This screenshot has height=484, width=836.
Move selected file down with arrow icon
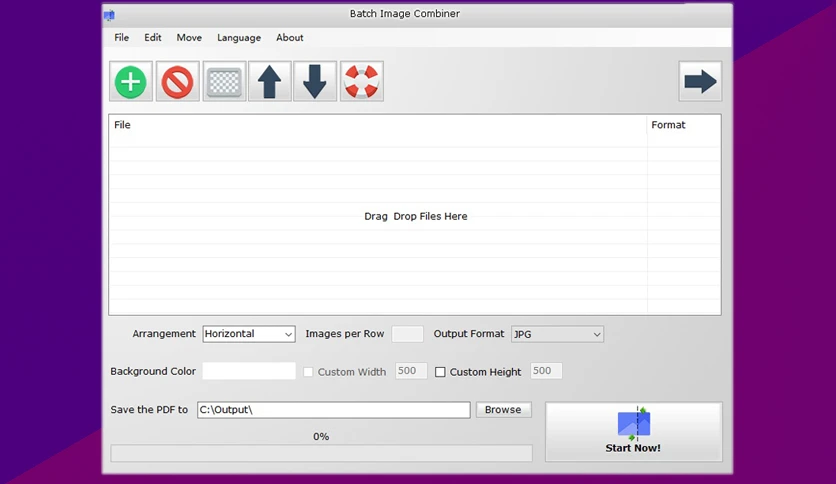click(315, 82)
